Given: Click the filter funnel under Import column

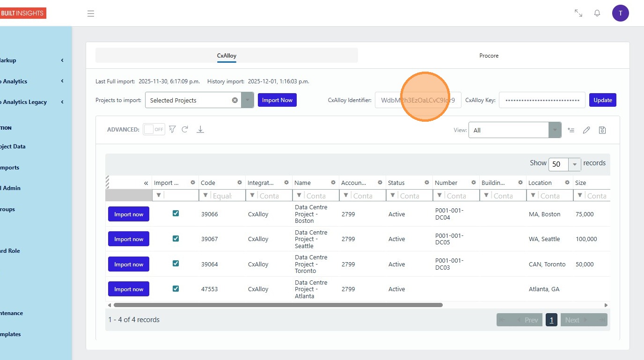Looking at the screenshot, I should point(159,195).
